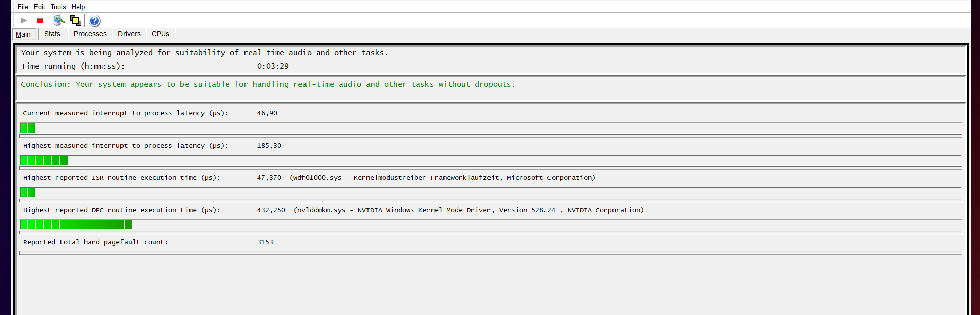Click the 'Time running (h:mm:ss):' label
980x315 pixels.
73,66
